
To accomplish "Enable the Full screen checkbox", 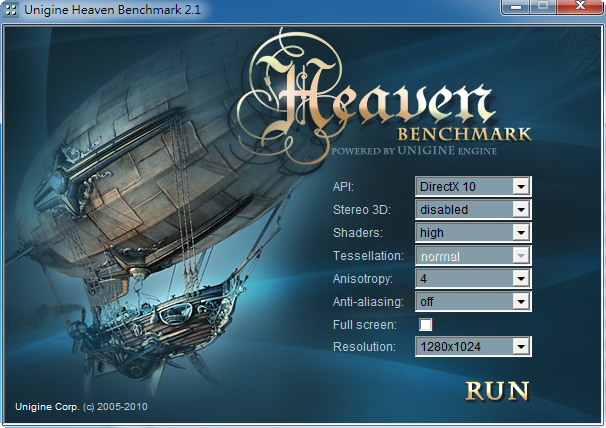I will 426,324.
